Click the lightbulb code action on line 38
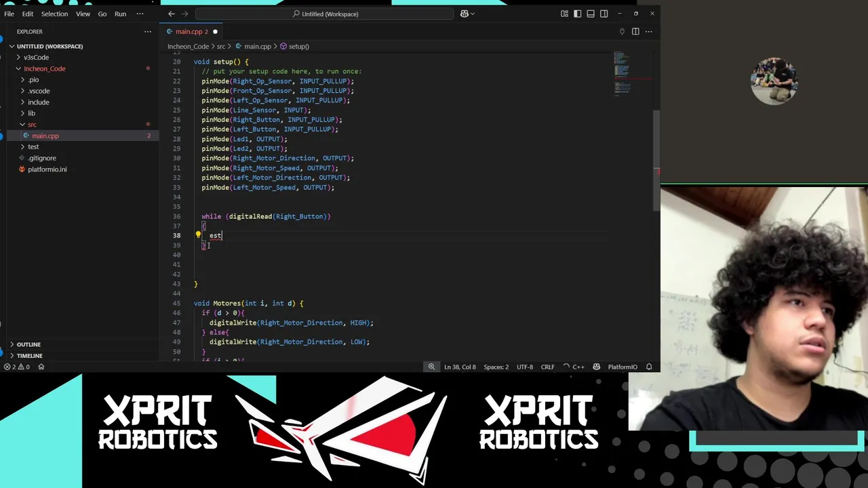The width and height of the screenshot is (868, 488). point(198,235)
